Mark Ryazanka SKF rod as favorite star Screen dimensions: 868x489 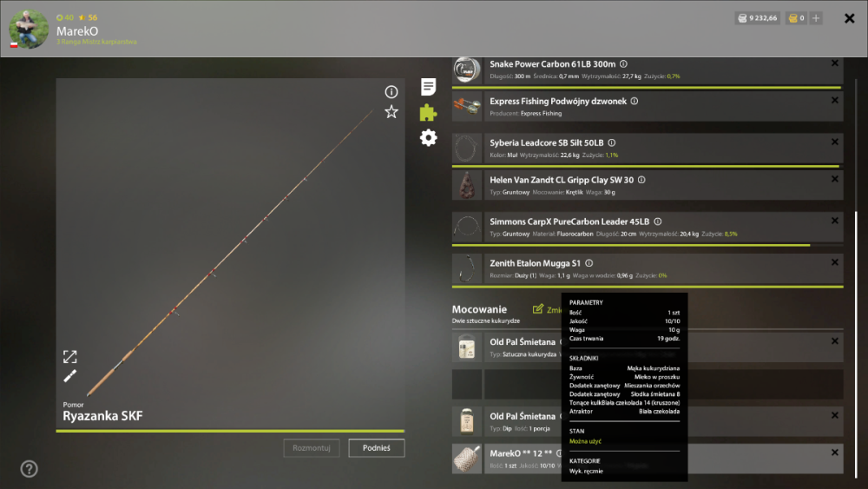point(391,112)
